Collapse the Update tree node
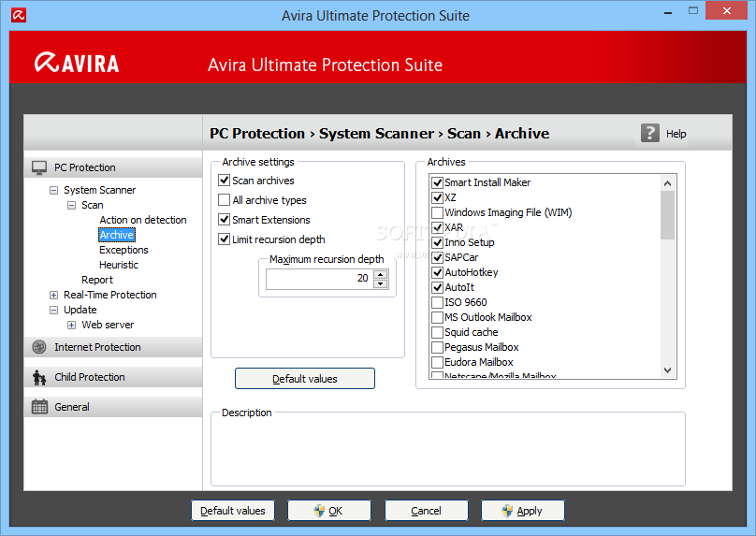Image resolution: width=756 pixels, height=536 pixels. pyautogui.click(x=53, y=310)
